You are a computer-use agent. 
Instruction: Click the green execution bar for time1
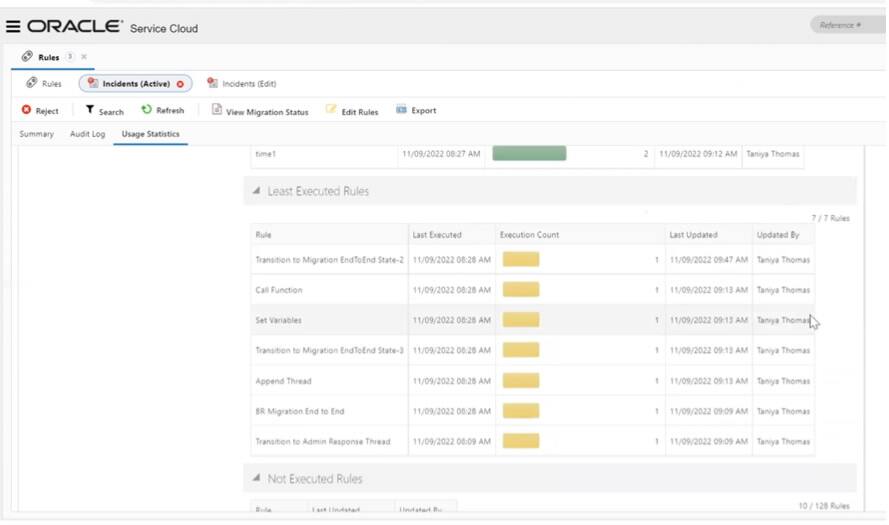click(529, 153)
